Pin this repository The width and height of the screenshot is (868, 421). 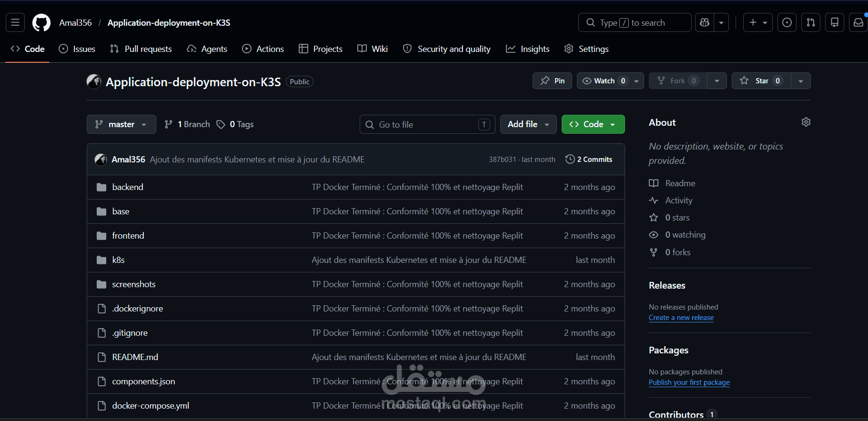click(x=553, y=81)
